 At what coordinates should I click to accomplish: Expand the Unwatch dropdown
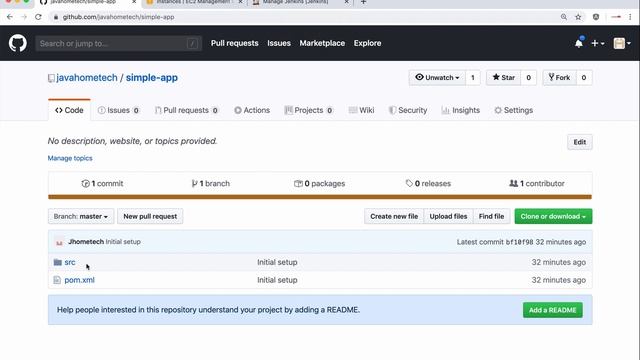[437, 78]
